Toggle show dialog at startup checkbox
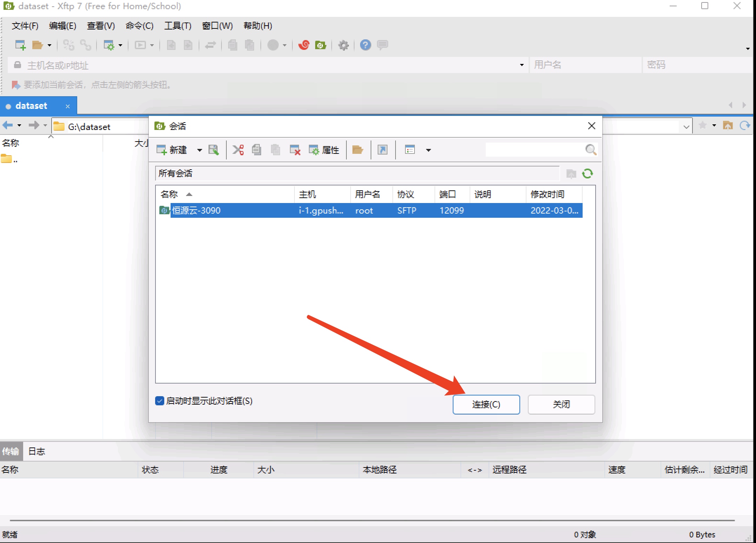Viewport: 756px width, 543px height. pos(160,401)
